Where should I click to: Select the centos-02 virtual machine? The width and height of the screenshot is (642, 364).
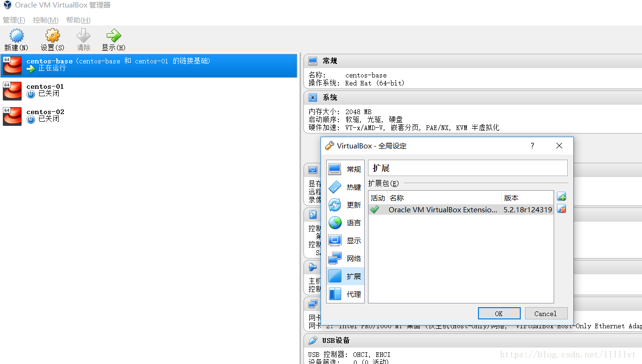149,116
